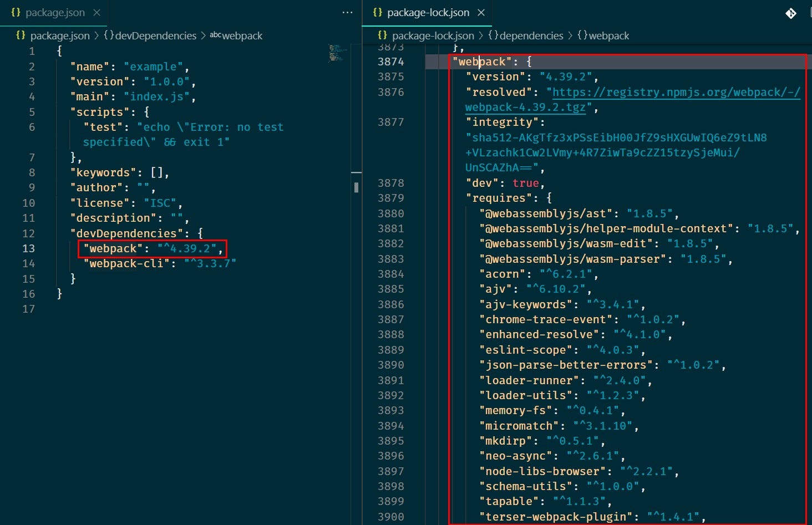Click the true value for "dev"
812x525 pixels.
525,183
